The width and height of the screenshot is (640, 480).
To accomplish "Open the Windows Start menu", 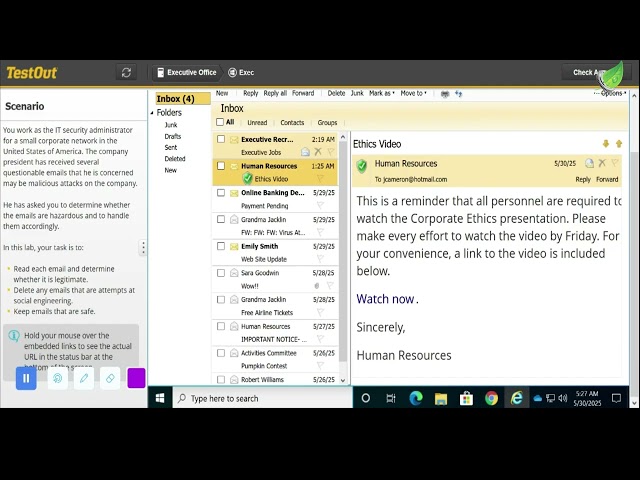I will coord(160,398).
